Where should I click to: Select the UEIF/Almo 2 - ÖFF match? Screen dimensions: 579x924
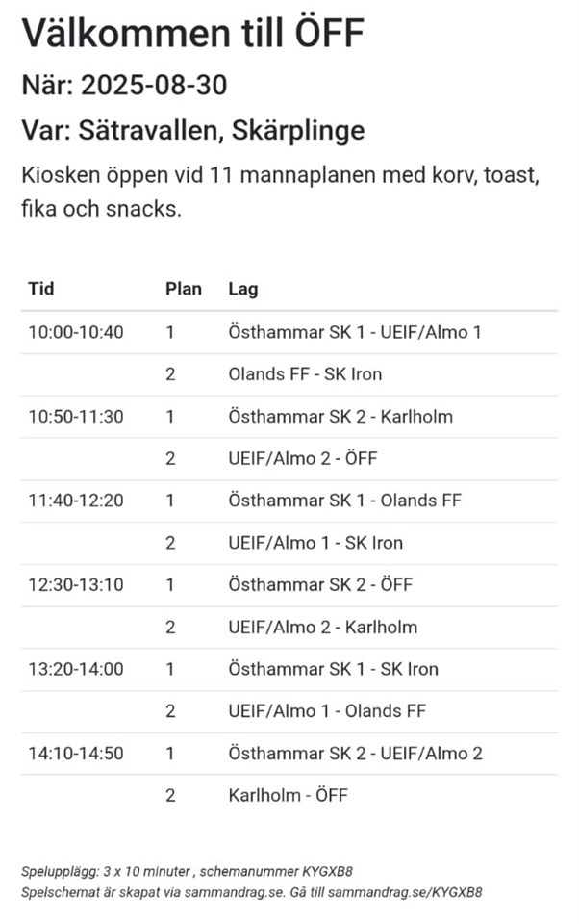tap(303, 458)
